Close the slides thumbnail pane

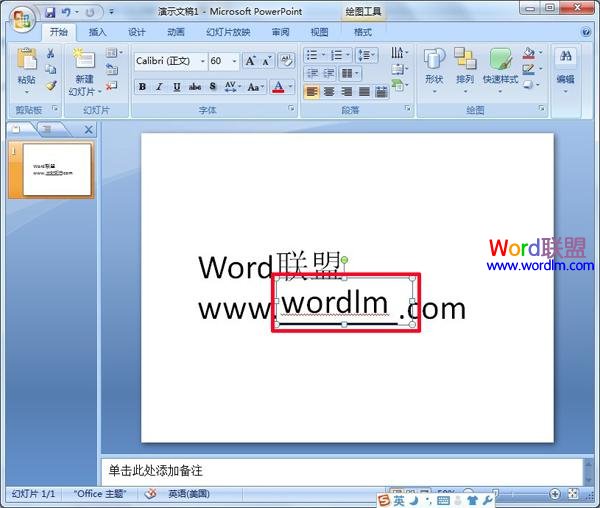(x=88, y=130)
